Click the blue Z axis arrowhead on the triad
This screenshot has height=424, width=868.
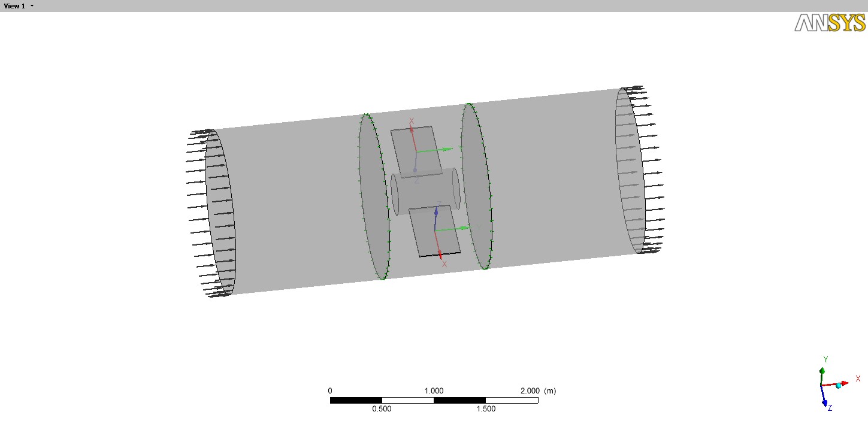tap(825, 402)
